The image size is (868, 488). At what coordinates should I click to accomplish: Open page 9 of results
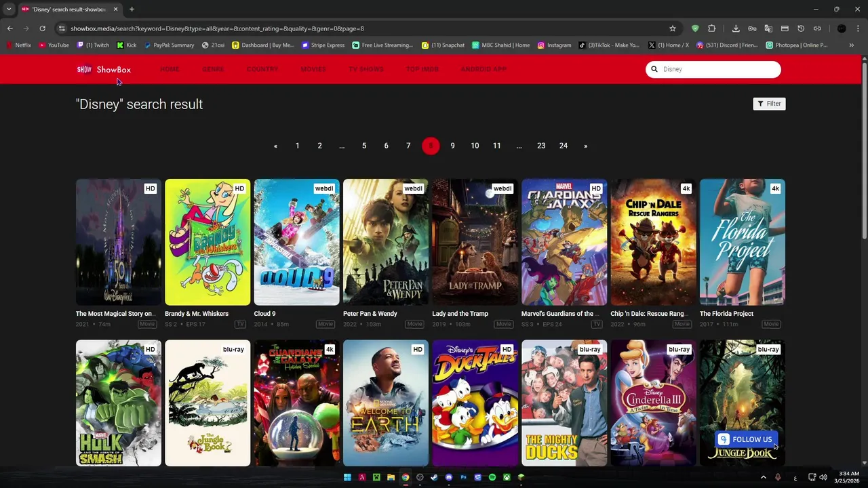452,146
